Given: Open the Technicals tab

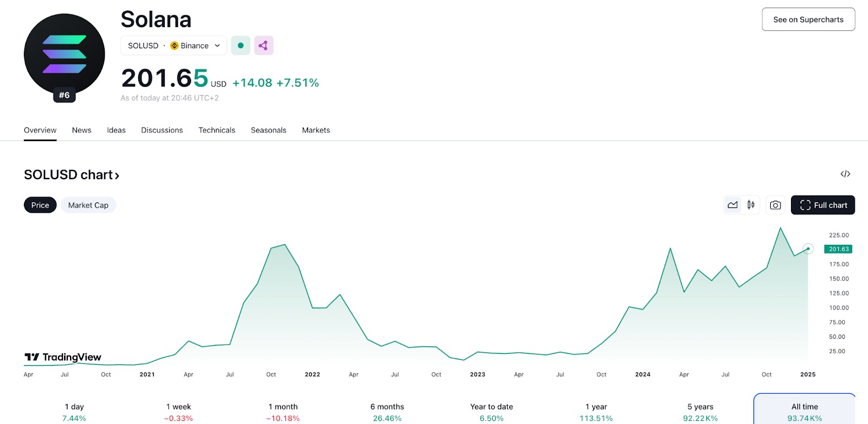Looking at the screenshot, I should point(217,130).
